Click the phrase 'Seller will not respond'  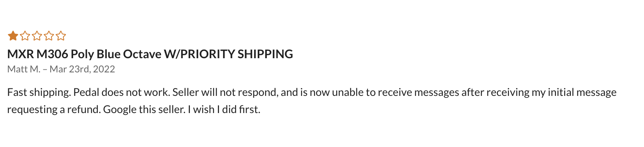[225, 92]
